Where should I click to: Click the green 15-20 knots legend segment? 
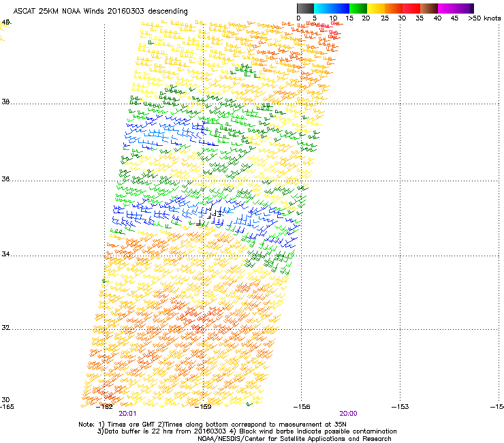(358, 8)
